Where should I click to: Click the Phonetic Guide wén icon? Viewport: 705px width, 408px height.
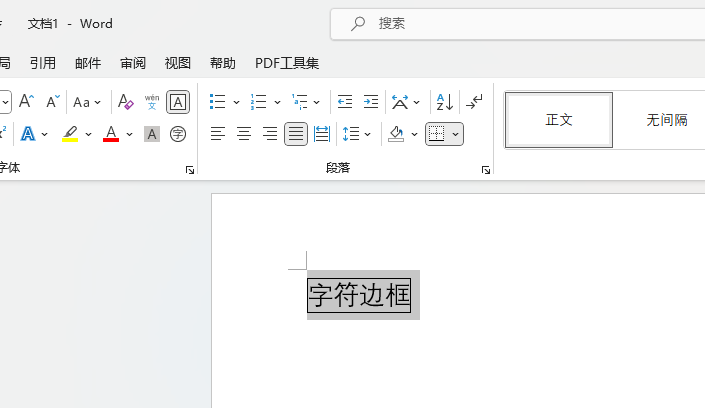coord(152,102)
